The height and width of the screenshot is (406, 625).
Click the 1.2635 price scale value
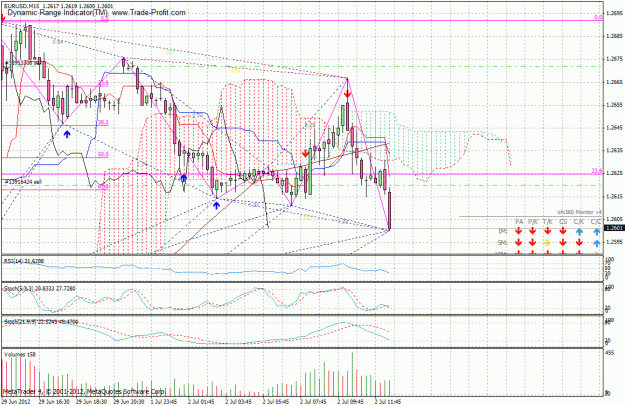[614, 151]
